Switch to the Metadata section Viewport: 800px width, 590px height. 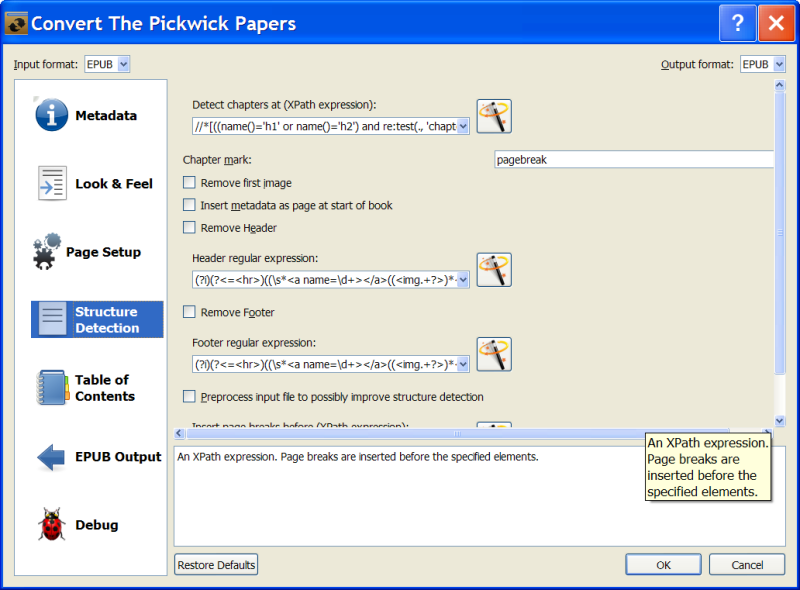point(97,115)
